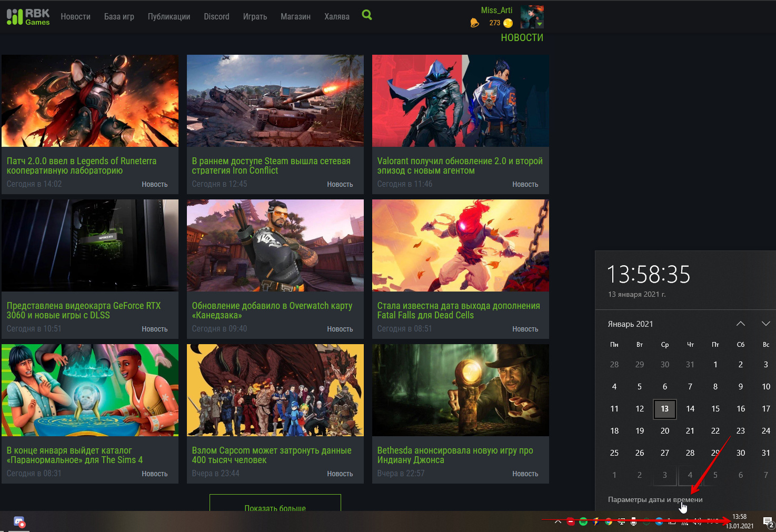Open Windows action center notifications
This screenshot has height=532, width=776.
click(x=768, y=521)
